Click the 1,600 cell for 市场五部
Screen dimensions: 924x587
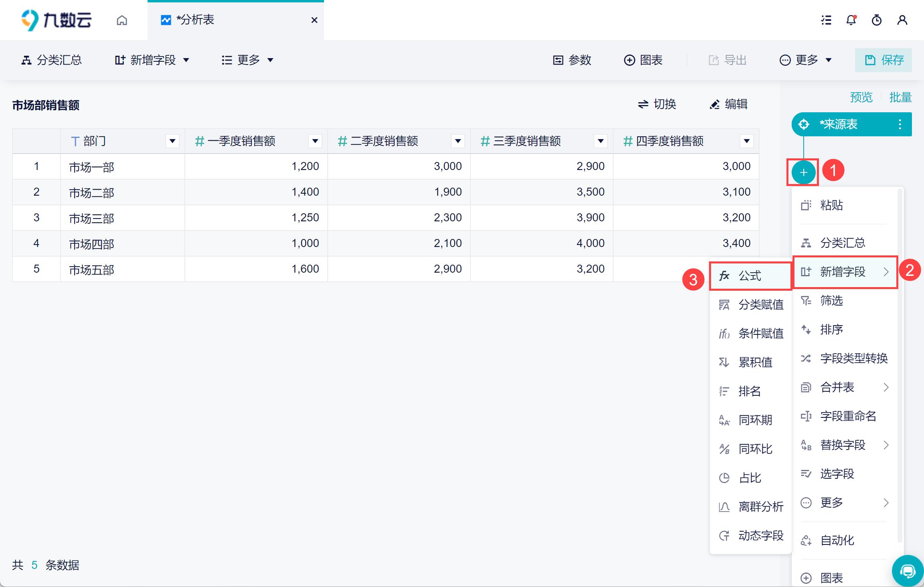click(x=256, y=269)
